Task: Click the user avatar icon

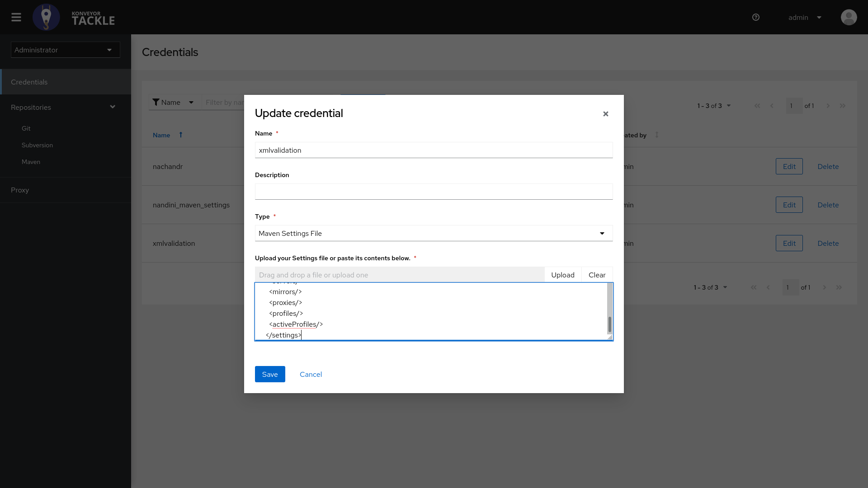Action: (x=849, y=17)
